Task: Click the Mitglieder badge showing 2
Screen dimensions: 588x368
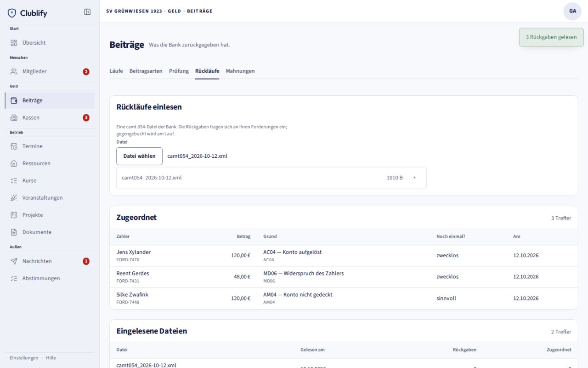Action: 86,72
